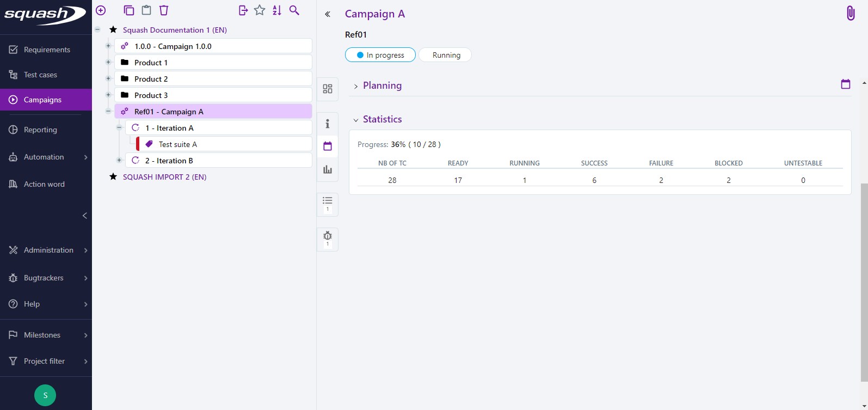Click the sort order icon
Viewport: 868px width, 410px height.
coord(277,10)
